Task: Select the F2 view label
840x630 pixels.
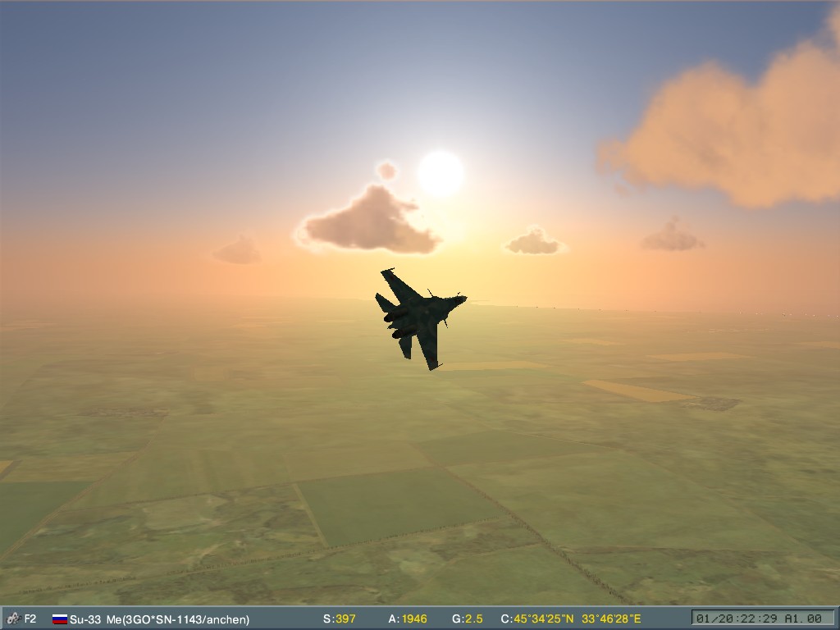Action: pyautogui.click(x=30, y=619)
